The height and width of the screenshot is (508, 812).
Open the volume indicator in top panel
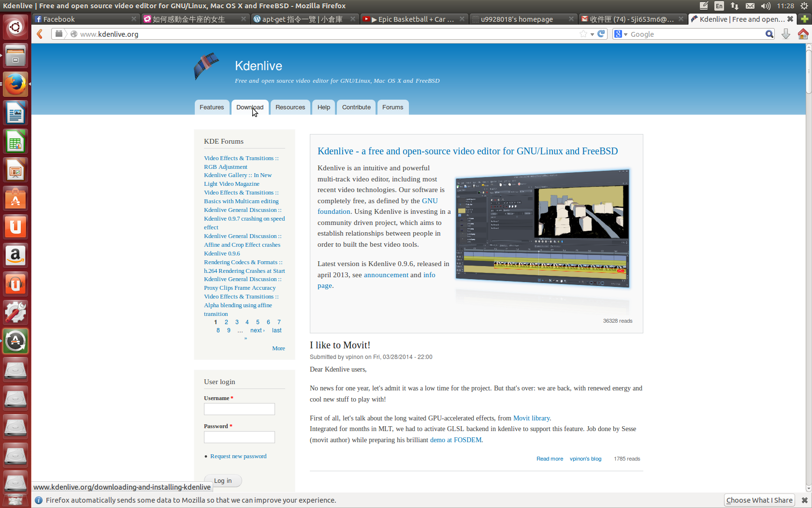[766, 6]
